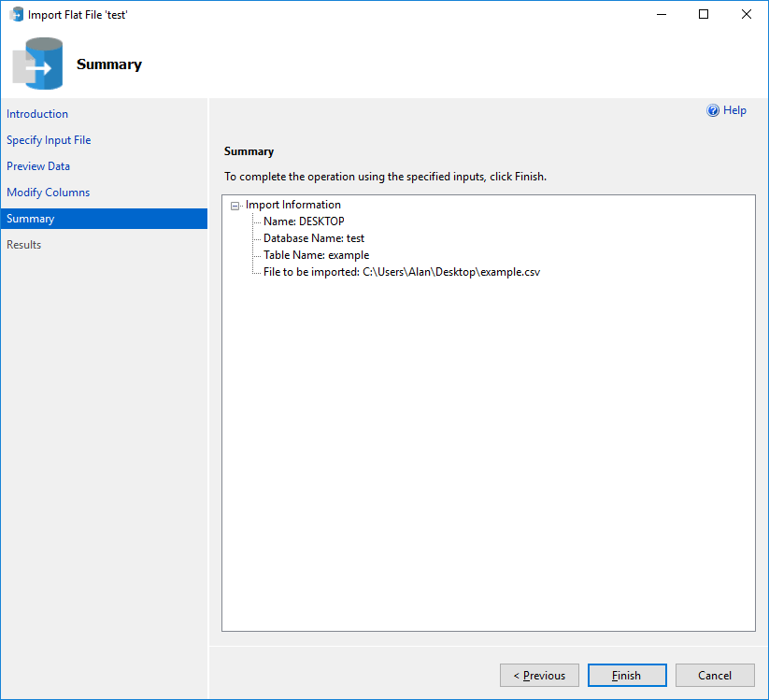Screen dimensions: 769x700
Task: Select the highlighted Summary step
Action: 30,218
